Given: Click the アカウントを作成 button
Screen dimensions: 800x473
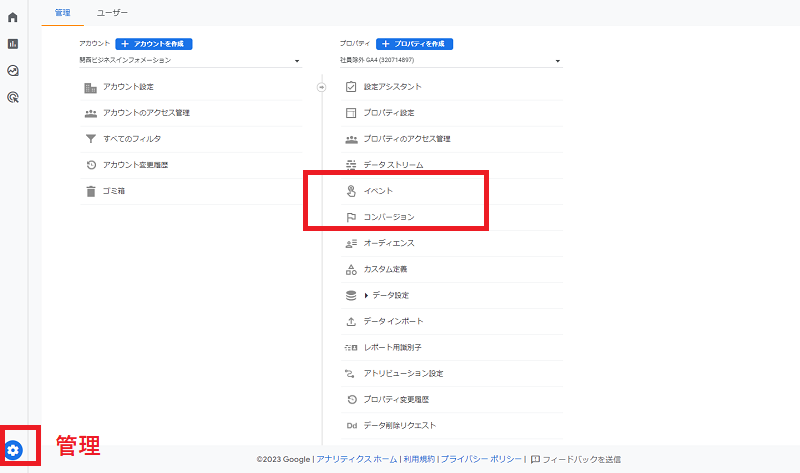Looking at the screenshot, I should click(154, 44).
